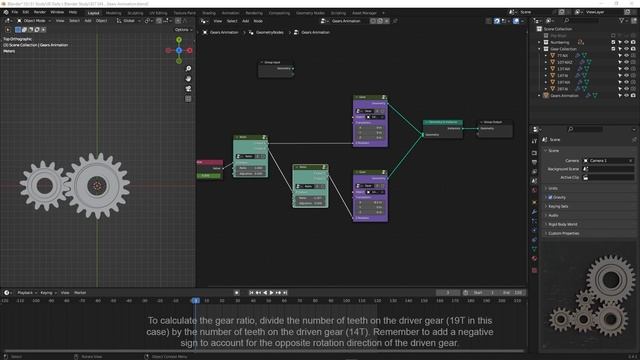The image size is (640, 360).
Task: Jump to timeline end frame
Action: point(285,293)
